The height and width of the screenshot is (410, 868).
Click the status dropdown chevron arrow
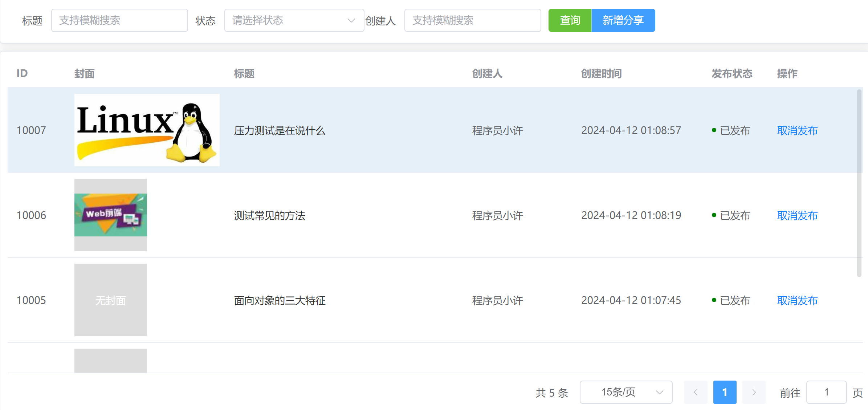[x=351, y=20]
